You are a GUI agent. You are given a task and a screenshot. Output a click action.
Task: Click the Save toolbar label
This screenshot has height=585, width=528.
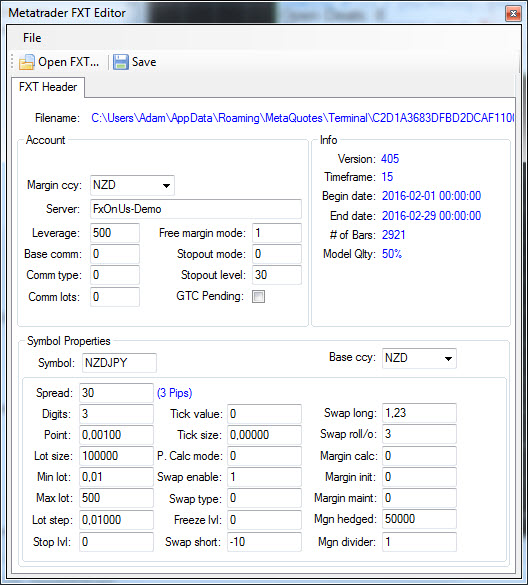click(144, 62)
